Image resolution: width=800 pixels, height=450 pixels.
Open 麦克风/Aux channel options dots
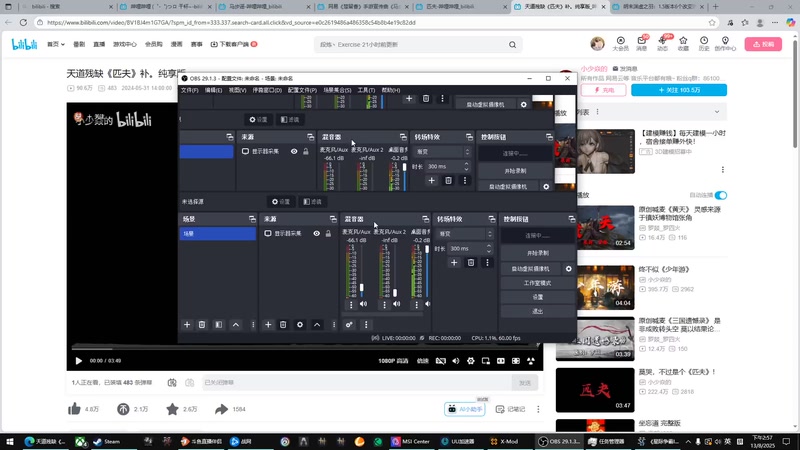351,305
